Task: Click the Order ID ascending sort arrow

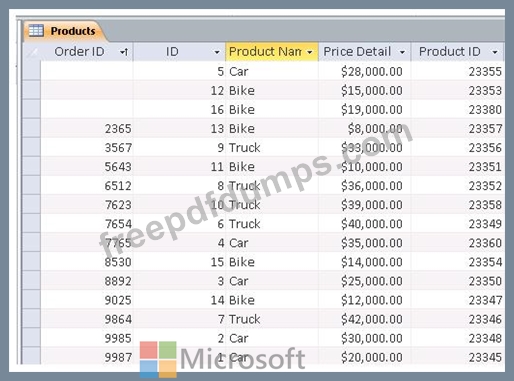Action: point(124,52)
